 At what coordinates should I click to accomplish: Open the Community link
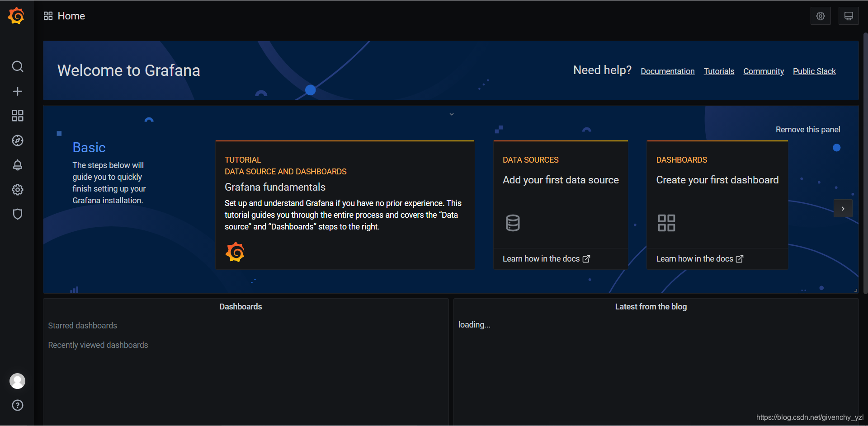(764, 71)
